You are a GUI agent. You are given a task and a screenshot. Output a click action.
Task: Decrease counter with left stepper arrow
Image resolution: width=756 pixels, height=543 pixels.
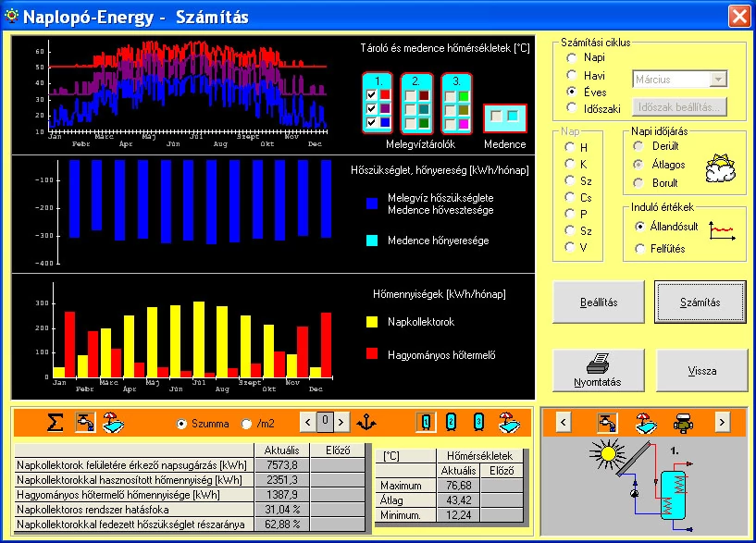click(307, 423)
